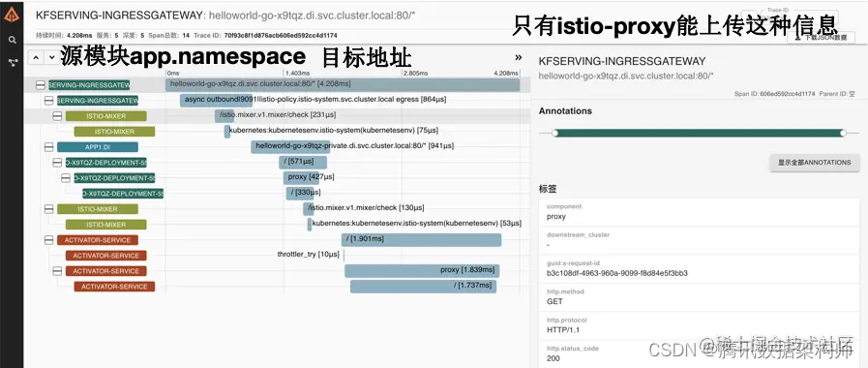Select the /istio.mixer.v1.mixer/check [231µs] span
Viewport: 868px width, 368px height.
coord(224,115)
